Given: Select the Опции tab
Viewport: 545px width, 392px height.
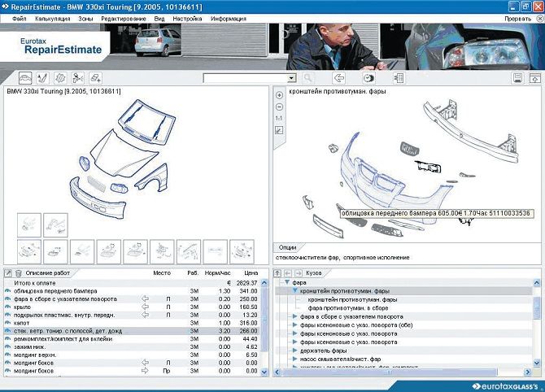Looking at the screenshot, I should coord(287,247).
